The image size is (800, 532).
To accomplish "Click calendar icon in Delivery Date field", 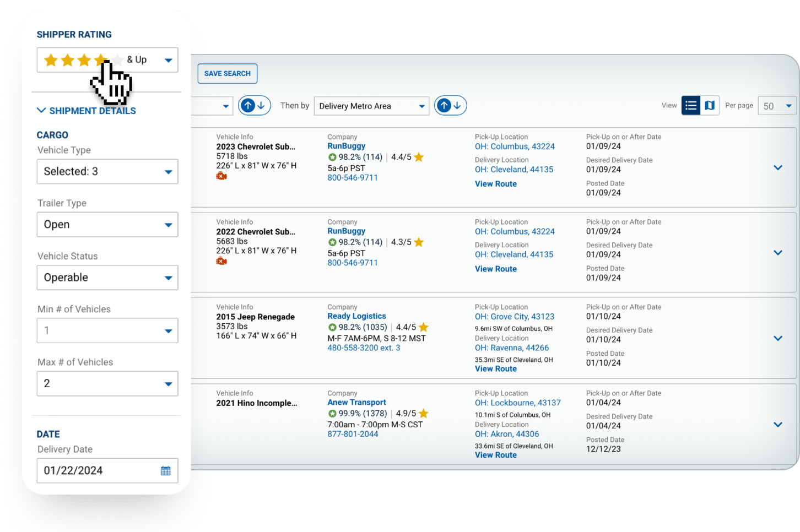I will [x=165, y=471].
